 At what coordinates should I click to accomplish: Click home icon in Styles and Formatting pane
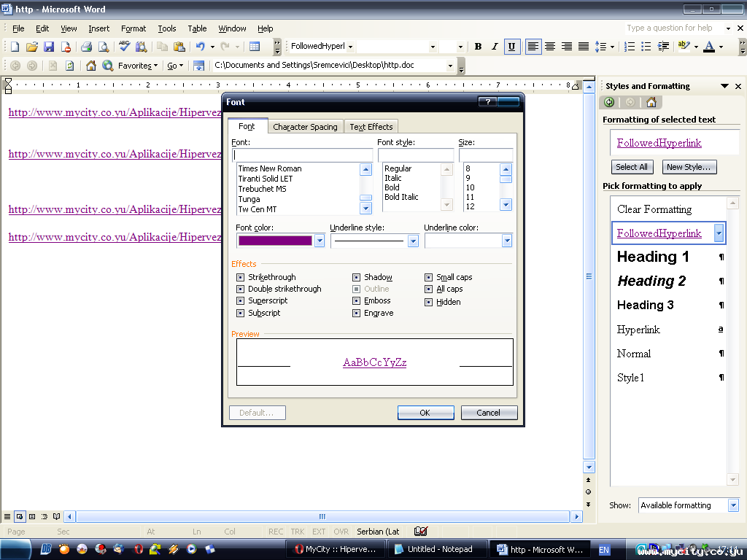click(651, 102)
